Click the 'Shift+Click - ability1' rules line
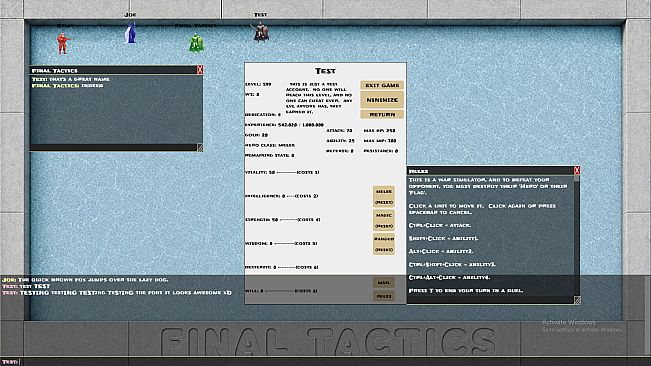This screenshot has width=651, height=366. [443, 238]
